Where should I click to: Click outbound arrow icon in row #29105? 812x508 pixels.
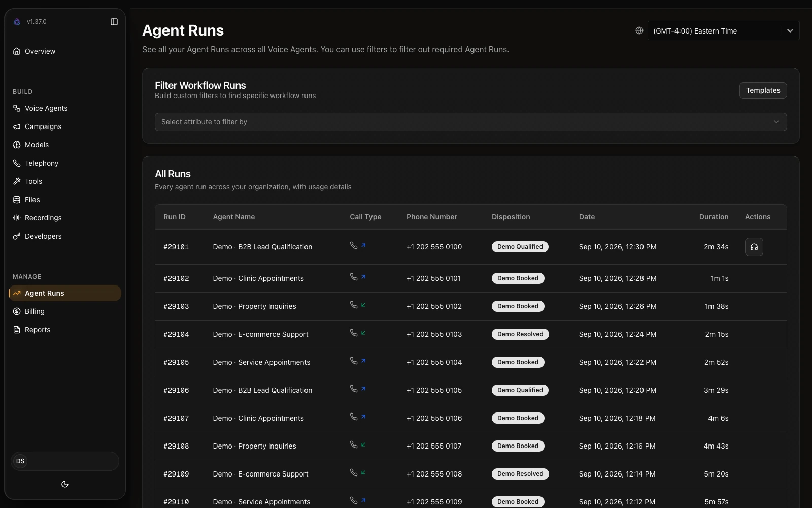[363, 361]
